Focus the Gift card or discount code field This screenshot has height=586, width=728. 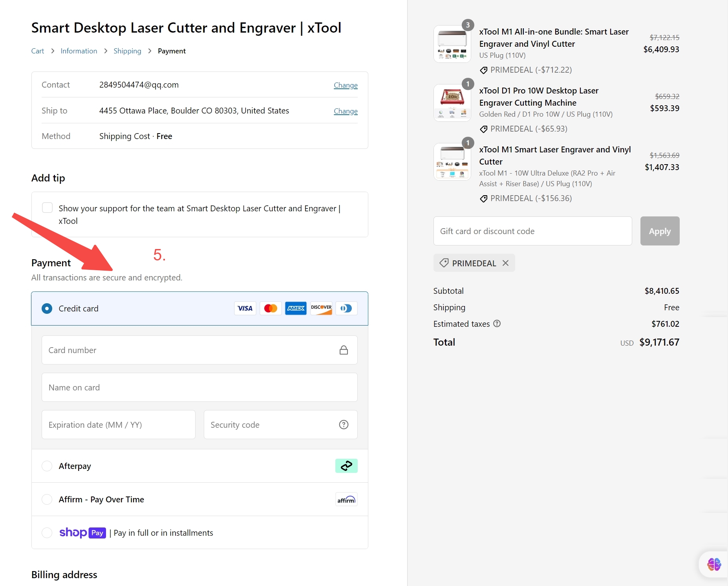[532, 231]
